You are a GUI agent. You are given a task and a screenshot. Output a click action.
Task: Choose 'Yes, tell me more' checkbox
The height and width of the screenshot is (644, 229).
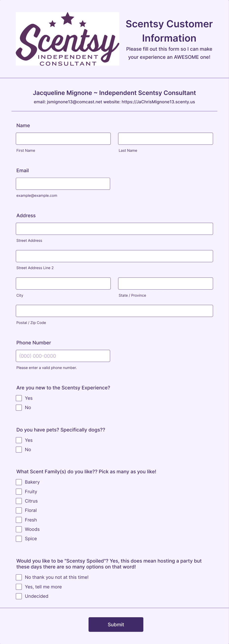click(19, 587)
